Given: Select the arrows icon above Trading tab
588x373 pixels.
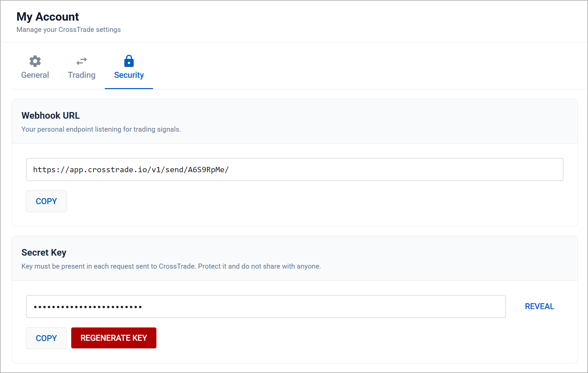Looking at the screenshot, I should tap(81, 61).
